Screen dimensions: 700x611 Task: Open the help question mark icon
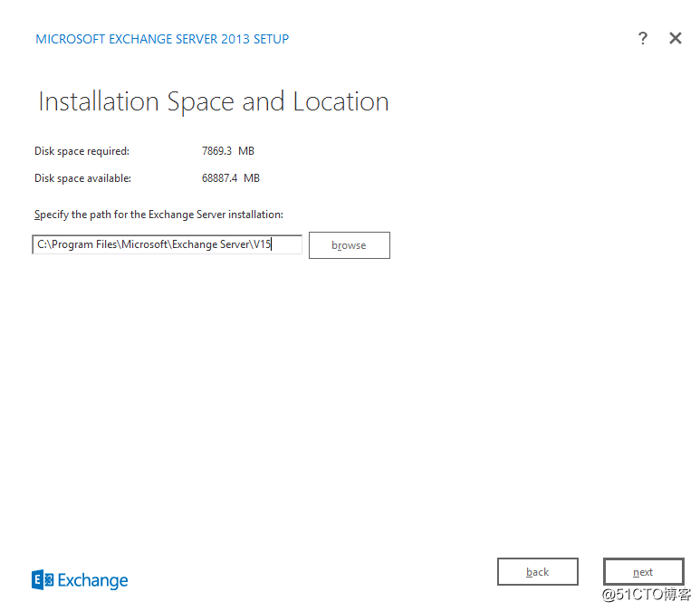pos(642,38)
